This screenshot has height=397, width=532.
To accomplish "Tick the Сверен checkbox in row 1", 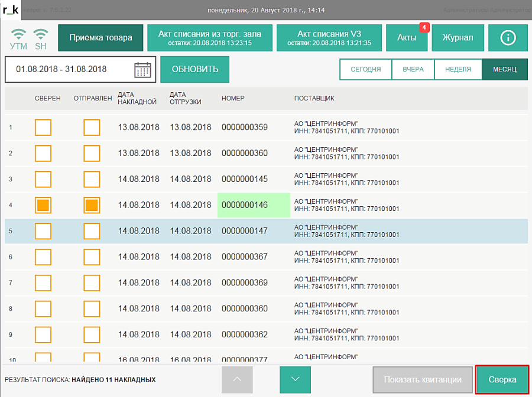I will coord(43,128).
